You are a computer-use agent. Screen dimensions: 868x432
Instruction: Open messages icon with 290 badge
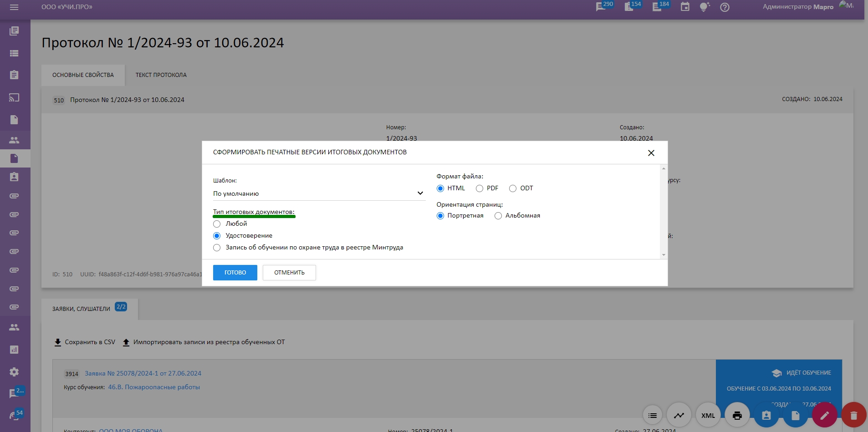pyautogui.click(x=605, y=6)
